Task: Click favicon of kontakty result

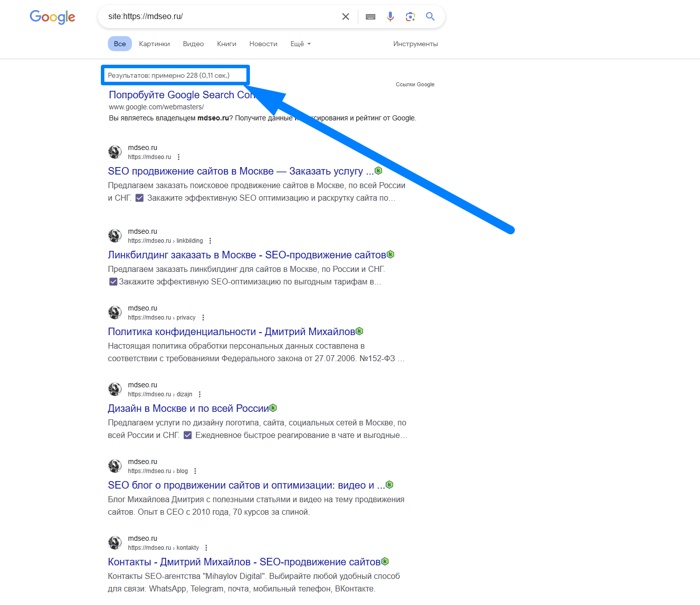Action: coord(115,543)
